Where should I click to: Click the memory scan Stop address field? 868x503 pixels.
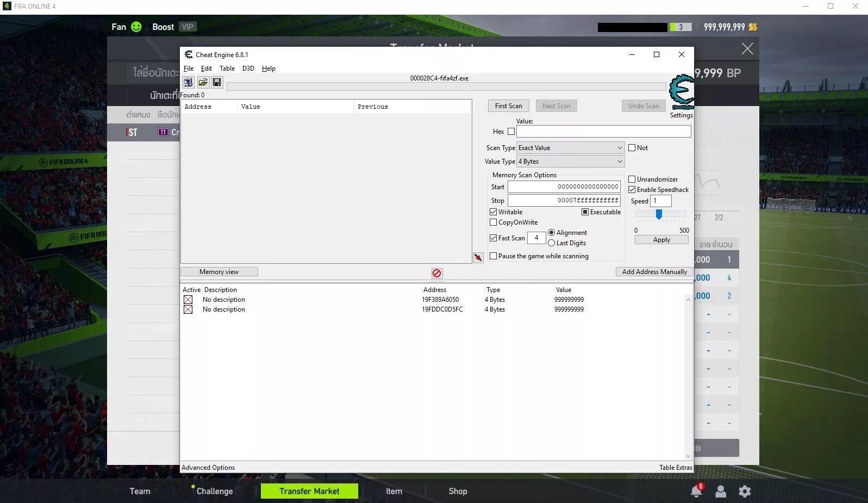[564, 201]
